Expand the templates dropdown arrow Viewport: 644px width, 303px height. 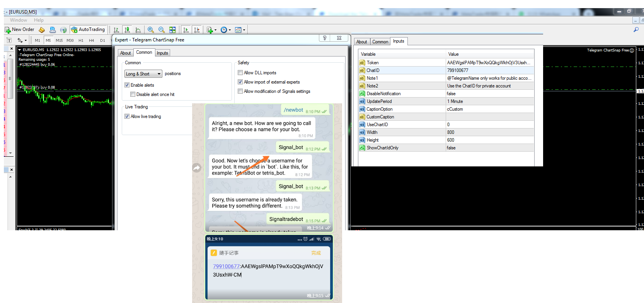tap(244, 30)
